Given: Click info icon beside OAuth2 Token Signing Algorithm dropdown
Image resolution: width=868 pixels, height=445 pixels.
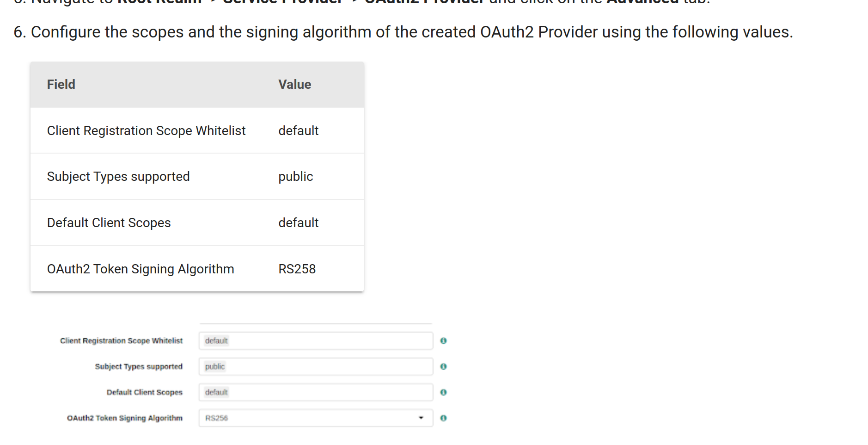Looking at the screenshot, I should [443, 418].
